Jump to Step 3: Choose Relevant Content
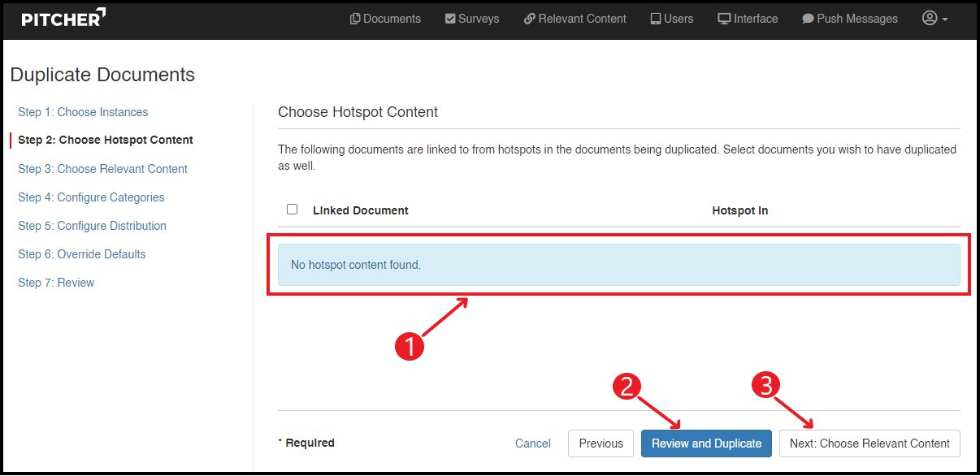Viewport: 980px width, 476px height. 102,169
